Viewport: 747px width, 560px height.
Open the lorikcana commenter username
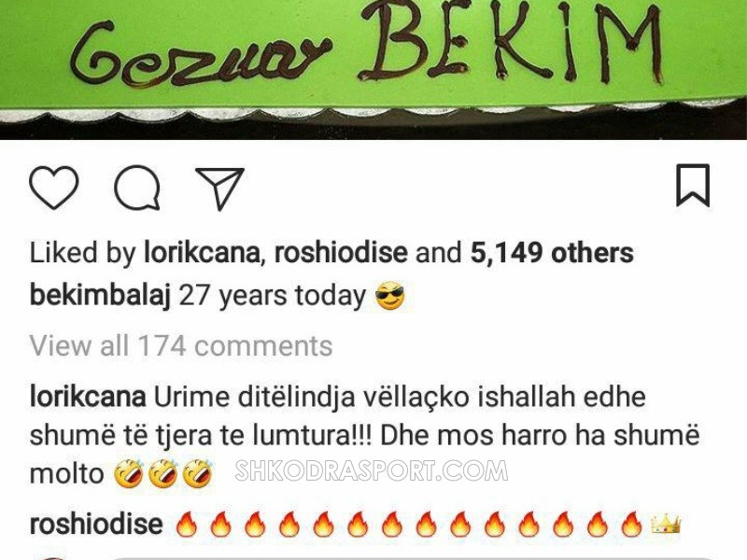click(x=88, y=397)
